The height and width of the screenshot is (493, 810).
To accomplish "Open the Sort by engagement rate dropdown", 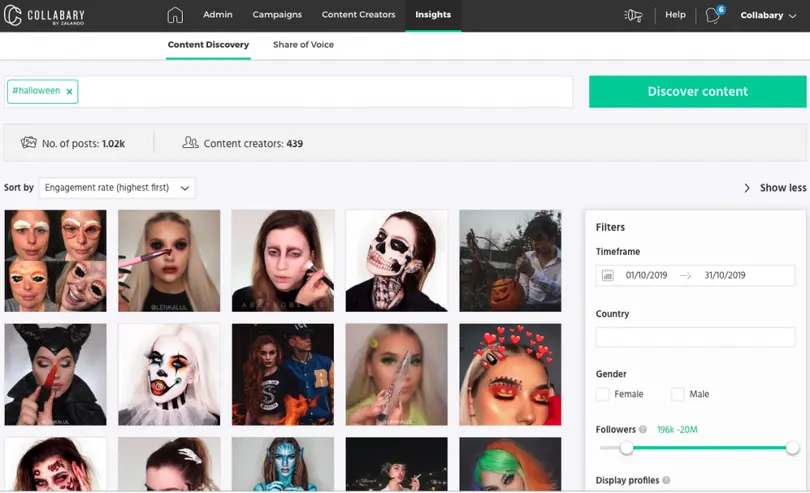I will tap(118, 188).
